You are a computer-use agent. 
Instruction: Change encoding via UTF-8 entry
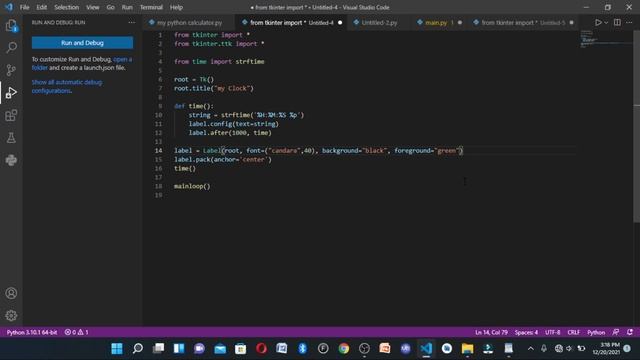(553, 332)
